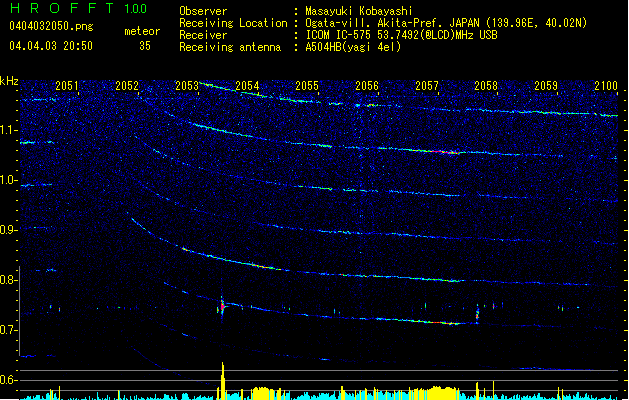Click the 1.0 kHz frequency label
This screenshot has width=629, height=400.
point(9,180)
